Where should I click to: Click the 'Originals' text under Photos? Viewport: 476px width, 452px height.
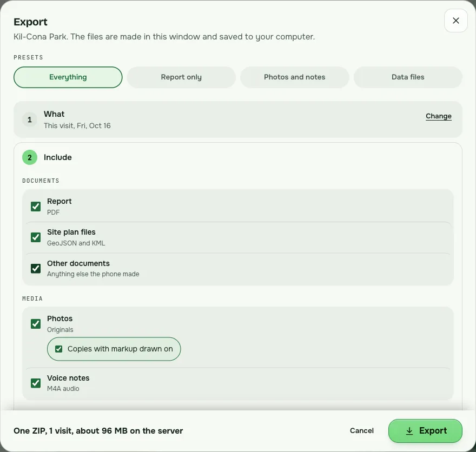click(x=60, y=330)
